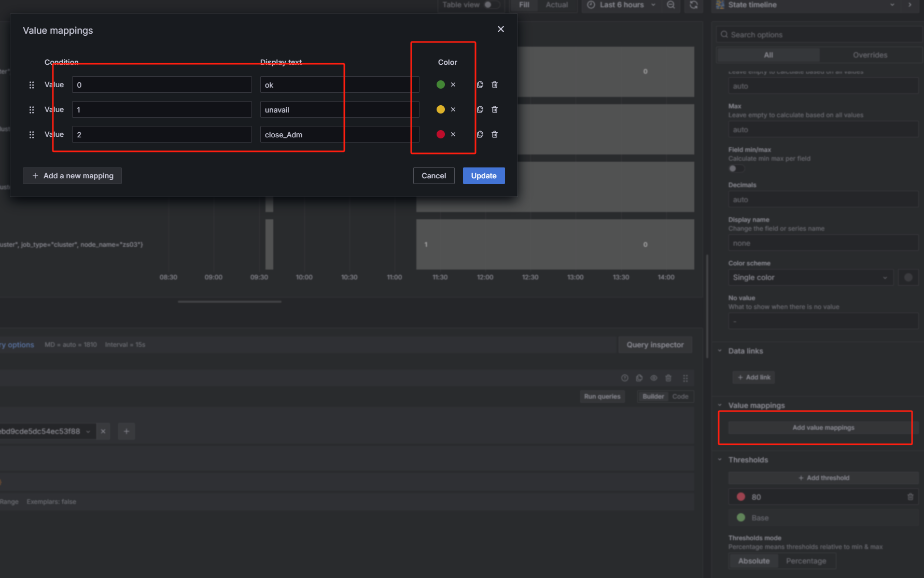This screenshot has height=578, width=924.
Task: Add a label filter with plus button
Action: point(127,431)
